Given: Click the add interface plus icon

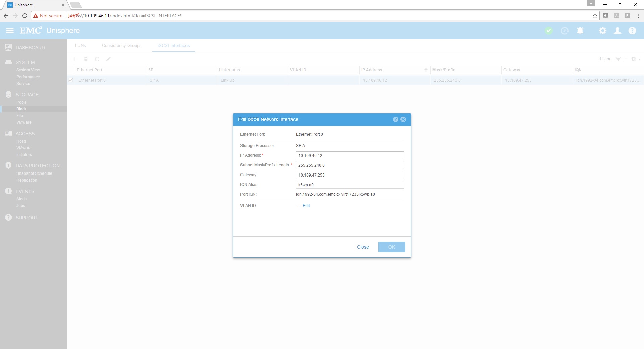Looking at the screenshot, I should click(74, 59).
